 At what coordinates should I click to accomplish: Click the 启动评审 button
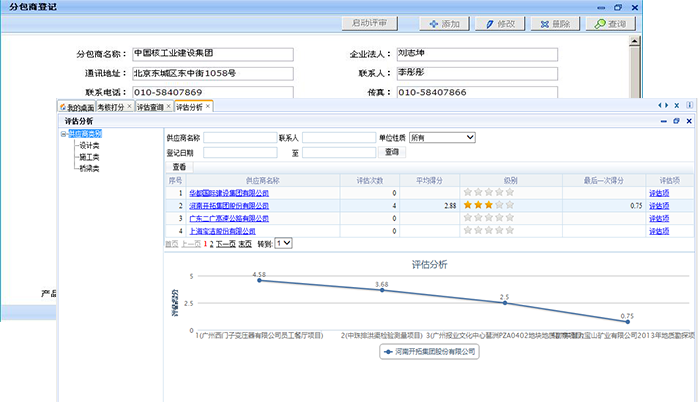(x=369, y=23)
